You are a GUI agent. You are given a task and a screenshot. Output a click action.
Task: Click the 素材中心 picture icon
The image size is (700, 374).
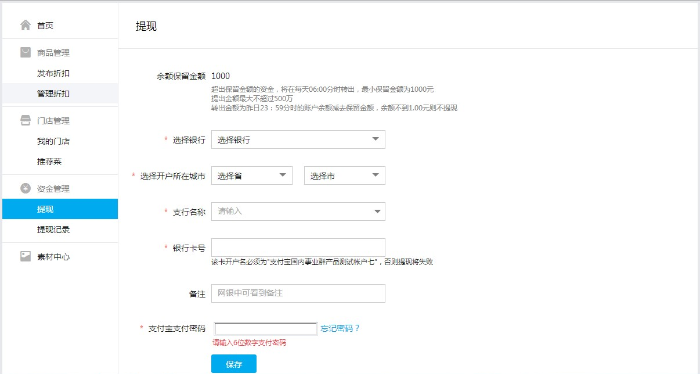pyautogui.click(x=25, y=256)
